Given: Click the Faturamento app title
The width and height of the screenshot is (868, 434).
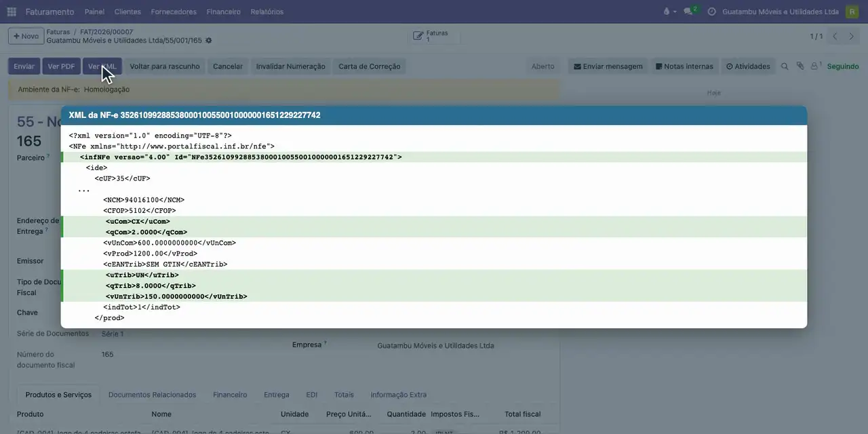Looking at the screenshot, I should pos(50,12).
